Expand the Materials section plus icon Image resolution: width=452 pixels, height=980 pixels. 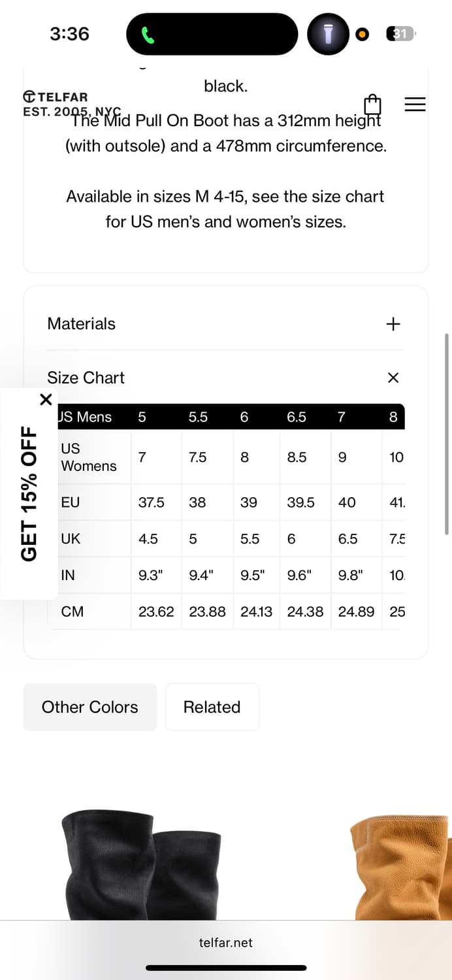click(393, 324)
